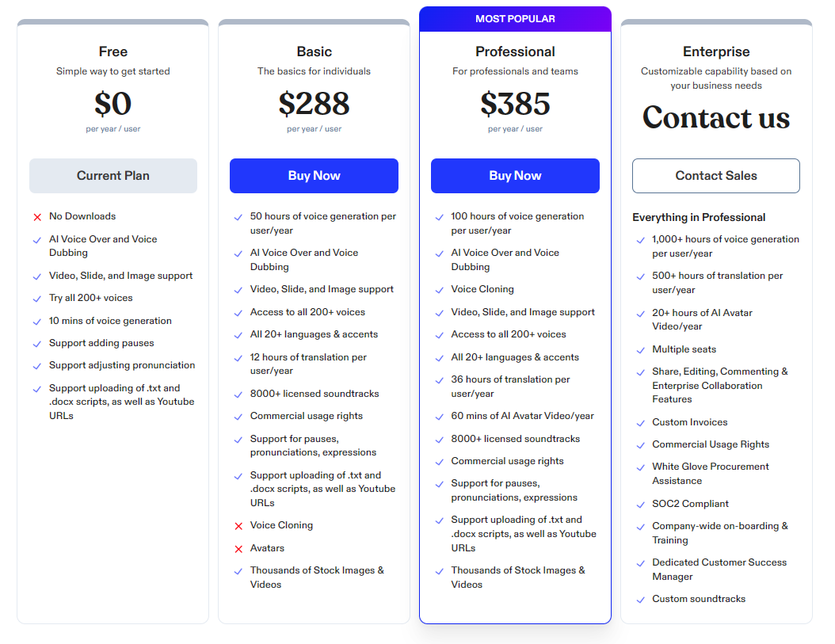Click the checkmark beside 8000+ licensed soundtracks in Basic
Screen dimensions: 835x644
click(x=238, y=394)
